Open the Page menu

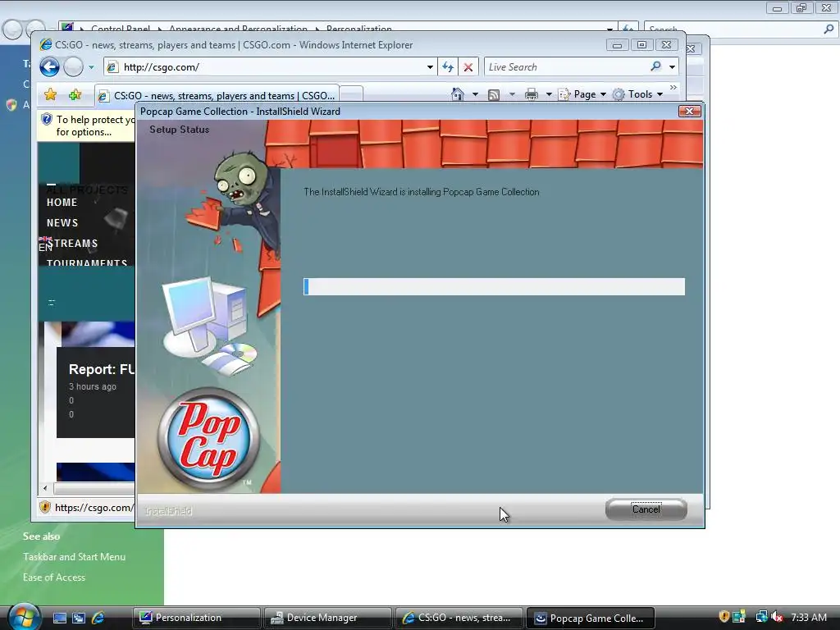582,94
